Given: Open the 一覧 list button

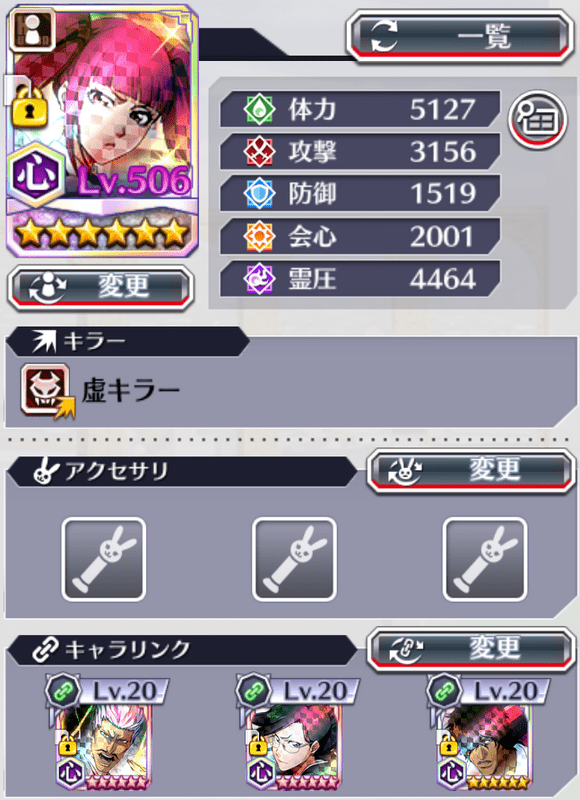Looking at the screenshot, I should pyautogui.click(x=460, y=36).
